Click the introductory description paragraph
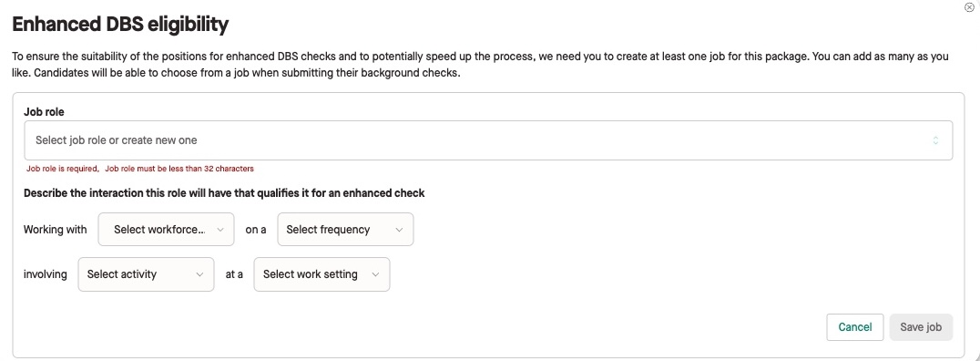Image resolution: width=980 pixels, height=361 pixels. (481, 65)
